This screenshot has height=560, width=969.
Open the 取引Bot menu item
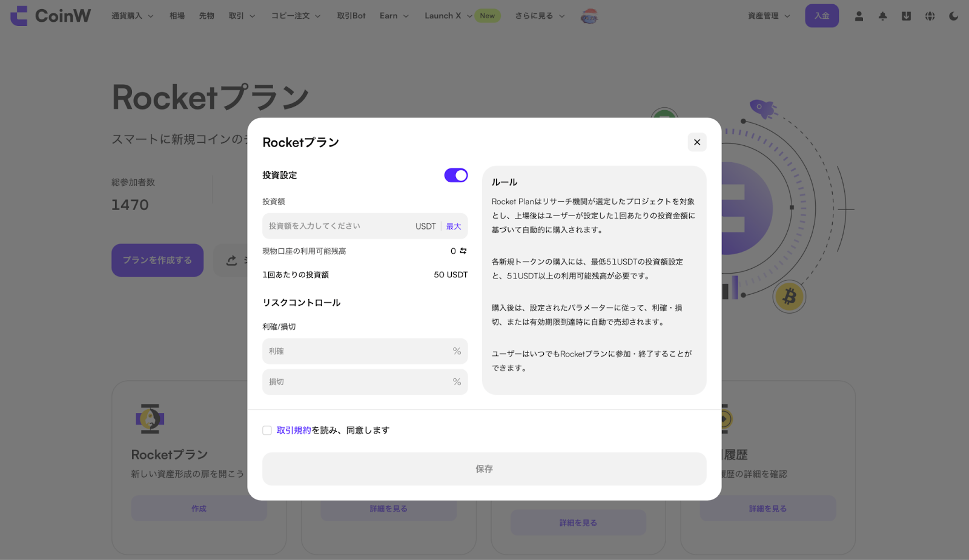point(351,16)
